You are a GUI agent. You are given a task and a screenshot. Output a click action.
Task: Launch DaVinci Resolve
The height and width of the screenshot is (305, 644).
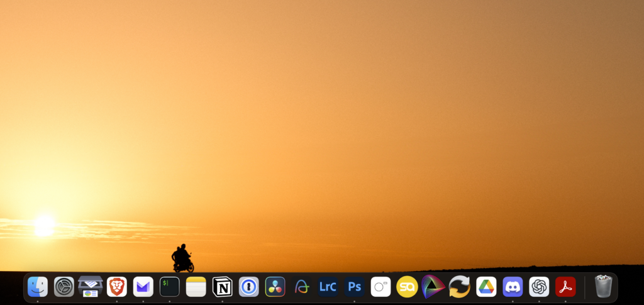[275, 287]
